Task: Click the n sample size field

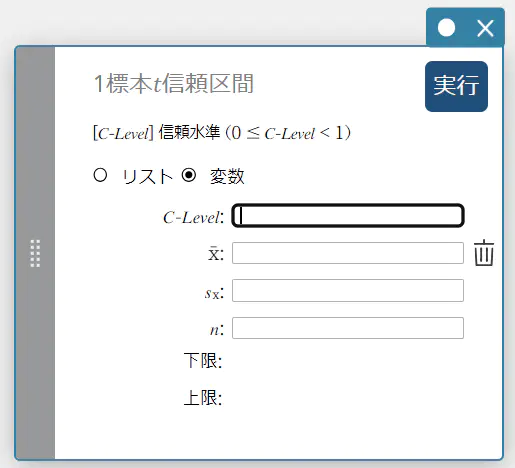Action: 348,328
